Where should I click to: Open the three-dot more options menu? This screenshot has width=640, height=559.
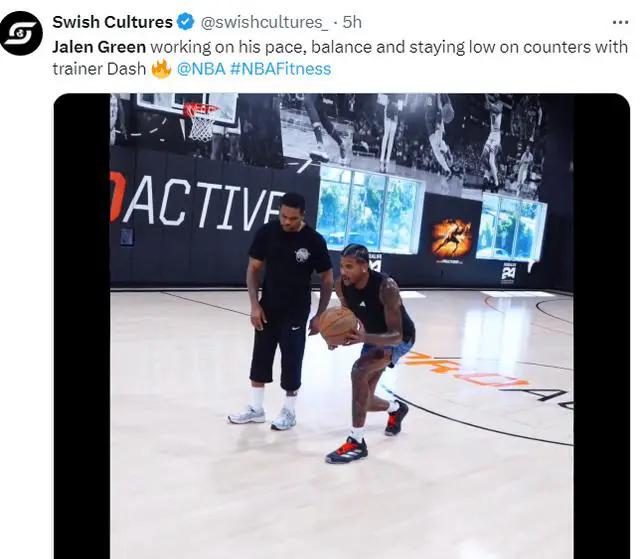pos(620,22)
